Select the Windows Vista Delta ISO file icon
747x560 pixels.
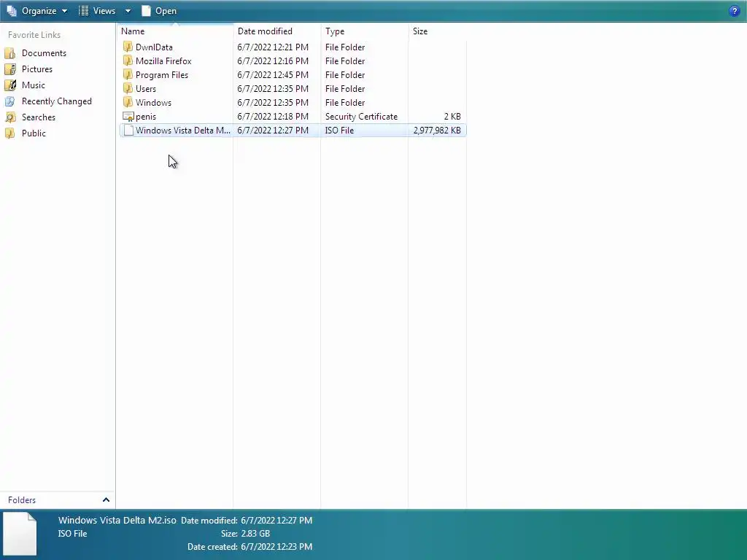pos(128,130)
